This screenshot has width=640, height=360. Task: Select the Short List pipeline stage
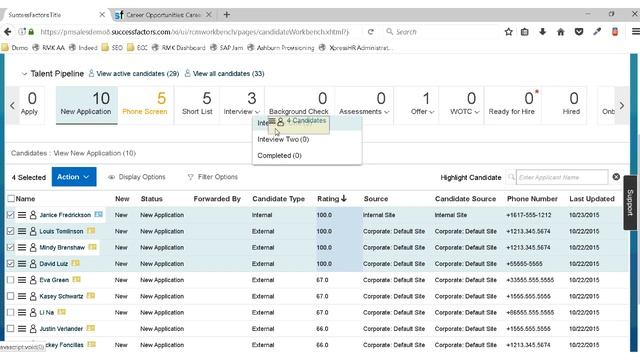(x=197, y=105)
